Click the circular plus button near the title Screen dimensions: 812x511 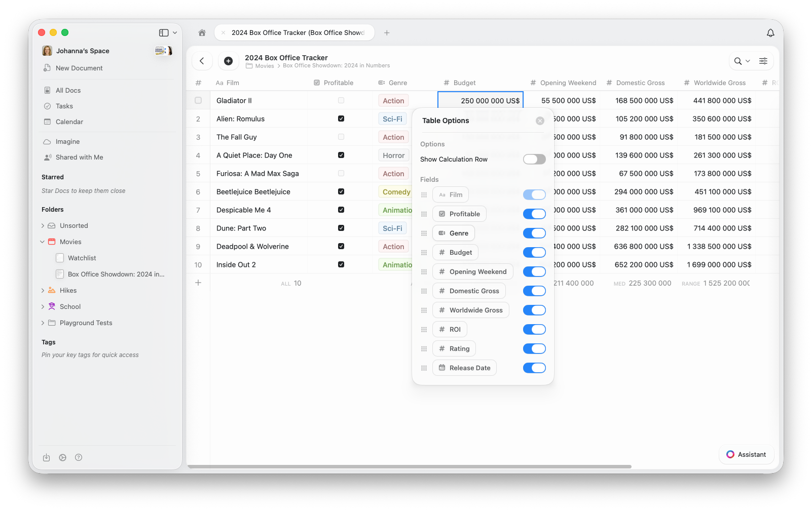point(228,60)
